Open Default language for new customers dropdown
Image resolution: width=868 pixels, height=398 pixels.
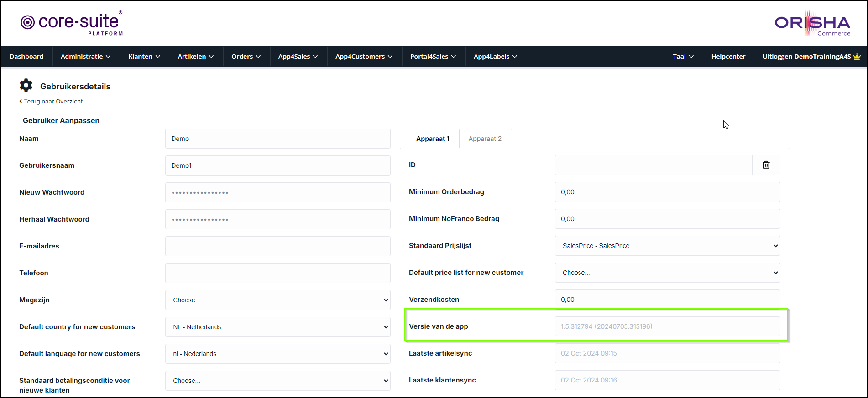point(278,354)
